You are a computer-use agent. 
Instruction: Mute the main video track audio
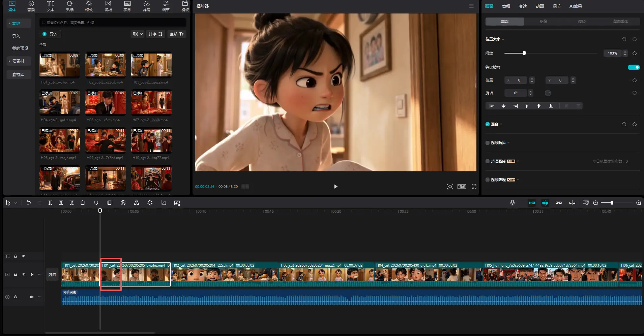pyautogui.click(x=32, y=274)
